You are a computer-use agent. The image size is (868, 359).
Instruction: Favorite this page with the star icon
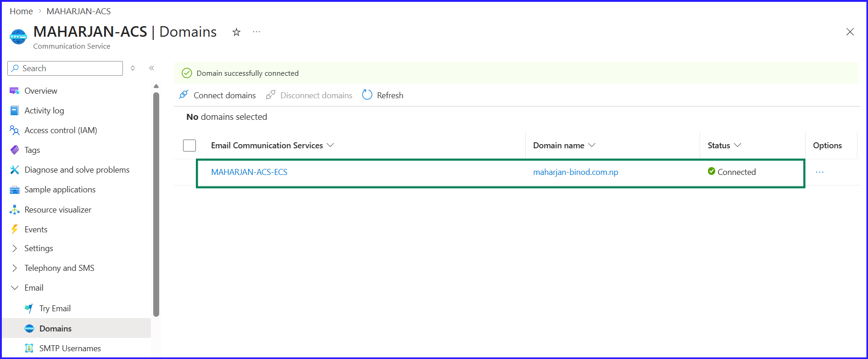[x=236, y=32]
